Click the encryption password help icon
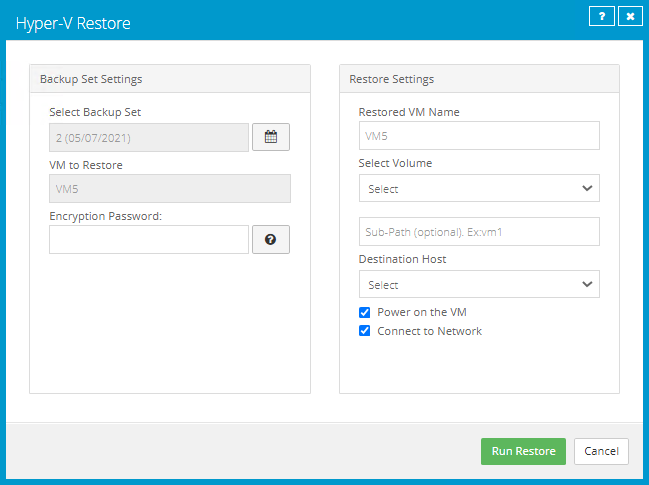This screenshot has width=649, height=485. pos(270,240)
